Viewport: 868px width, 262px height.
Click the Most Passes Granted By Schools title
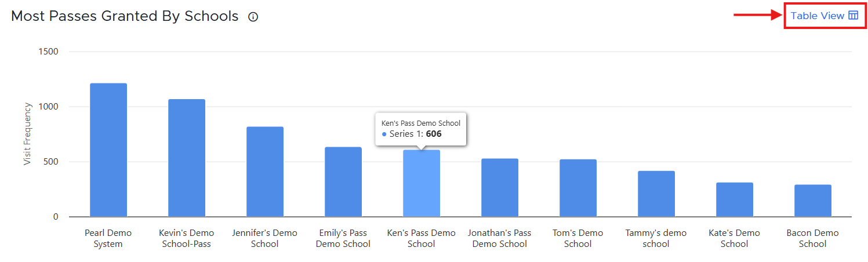125,16
